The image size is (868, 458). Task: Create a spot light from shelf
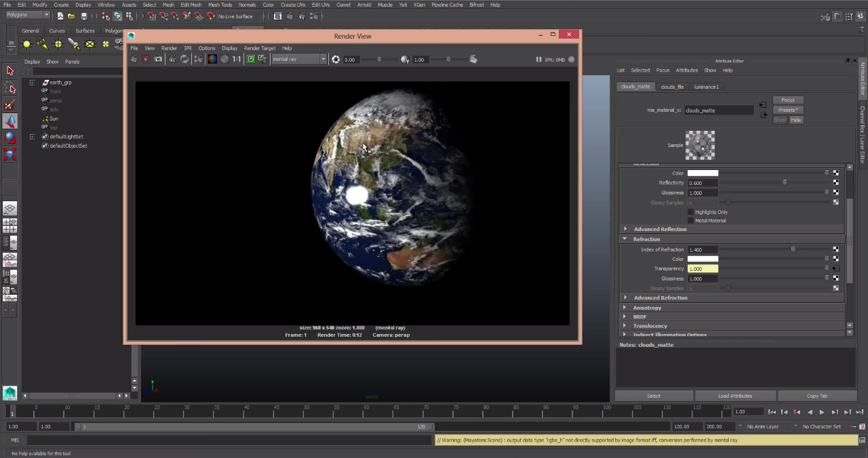click(x=74, y=45)
